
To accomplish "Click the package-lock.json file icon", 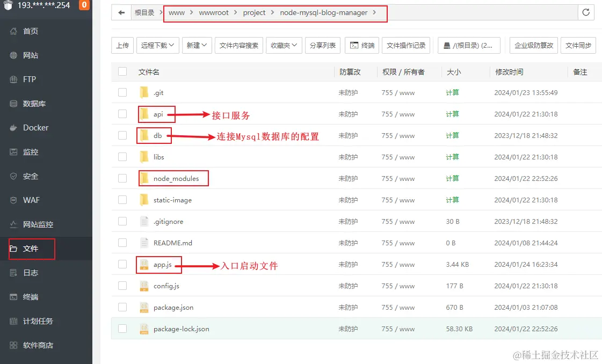I will point(144,329).
